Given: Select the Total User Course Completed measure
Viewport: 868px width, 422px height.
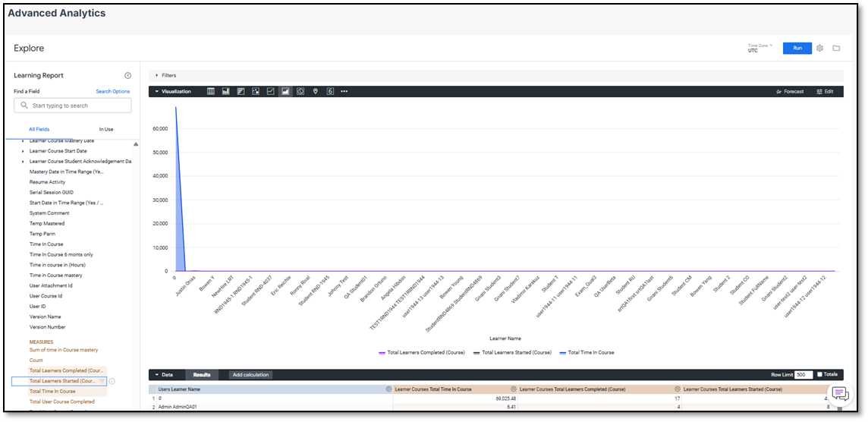Looking at the screenshot, I should (x=61, y=402).
